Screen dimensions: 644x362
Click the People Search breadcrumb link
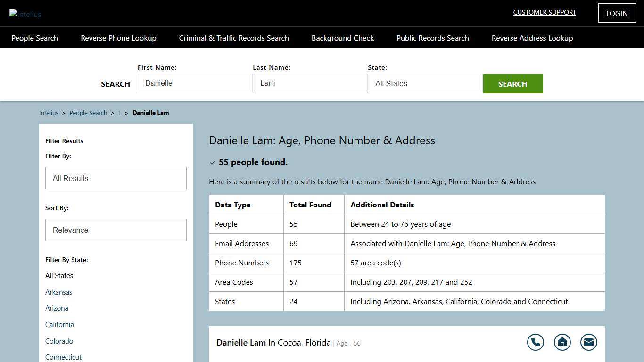(x=88, y=113)
